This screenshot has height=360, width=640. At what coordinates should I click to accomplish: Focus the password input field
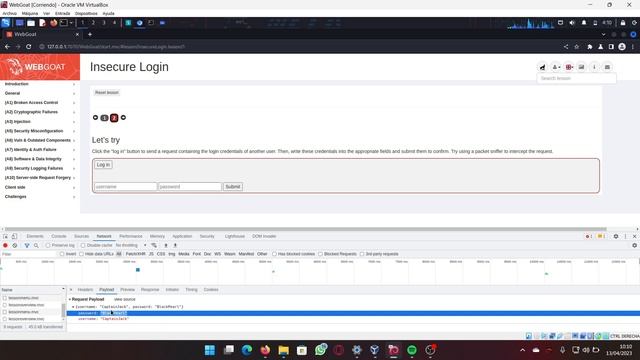[190, 187]
